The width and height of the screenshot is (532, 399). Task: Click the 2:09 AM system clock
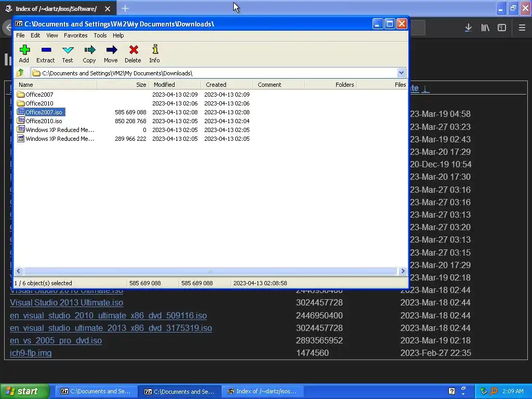point(513,391)
